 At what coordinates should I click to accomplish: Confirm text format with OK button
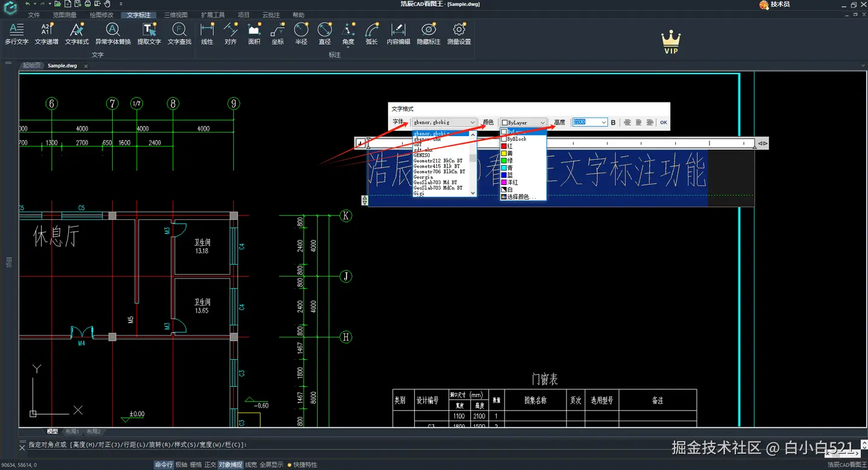[x=664, y=122]
